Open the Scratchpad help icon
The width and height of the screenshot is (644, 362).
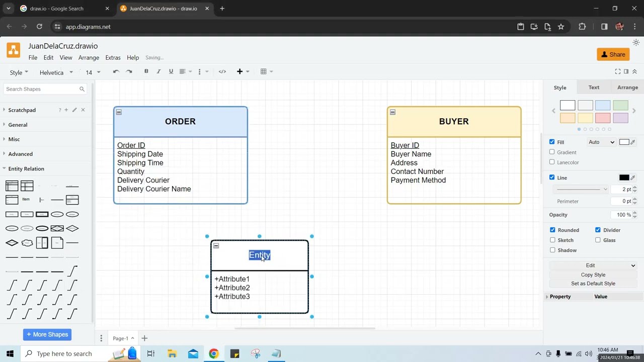(x=59, y=110)
